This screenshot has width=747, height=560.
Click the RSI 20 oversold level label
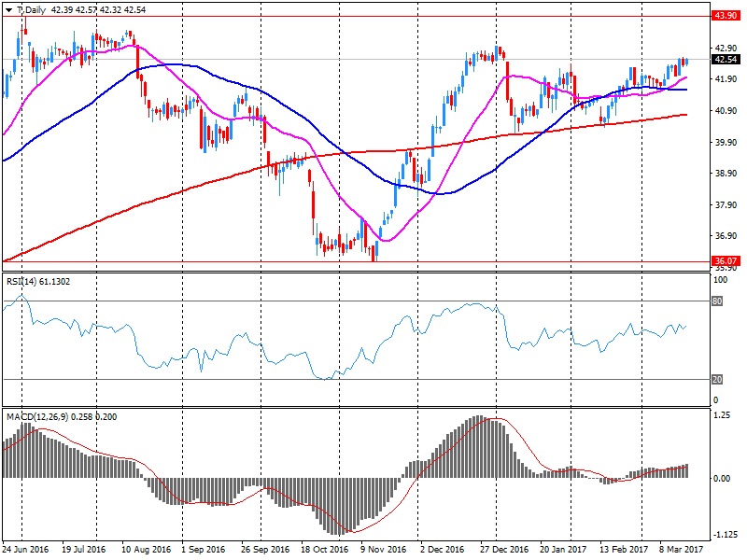coord(719,379)
